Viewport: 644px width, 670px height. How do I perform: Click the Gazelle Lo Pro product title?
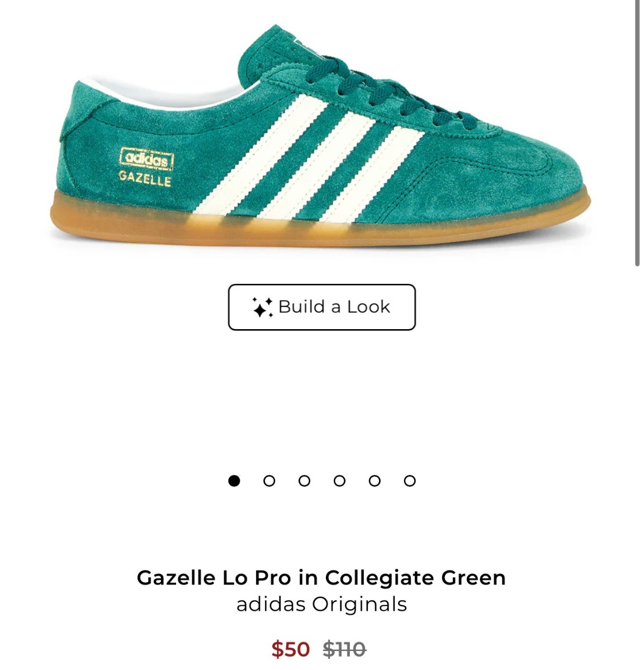coord(321,578)
